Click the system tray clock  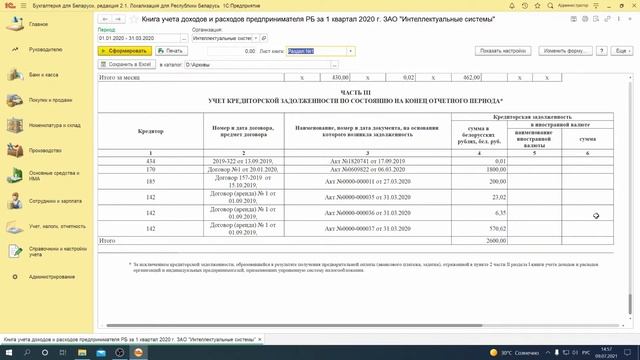[607, 353]
